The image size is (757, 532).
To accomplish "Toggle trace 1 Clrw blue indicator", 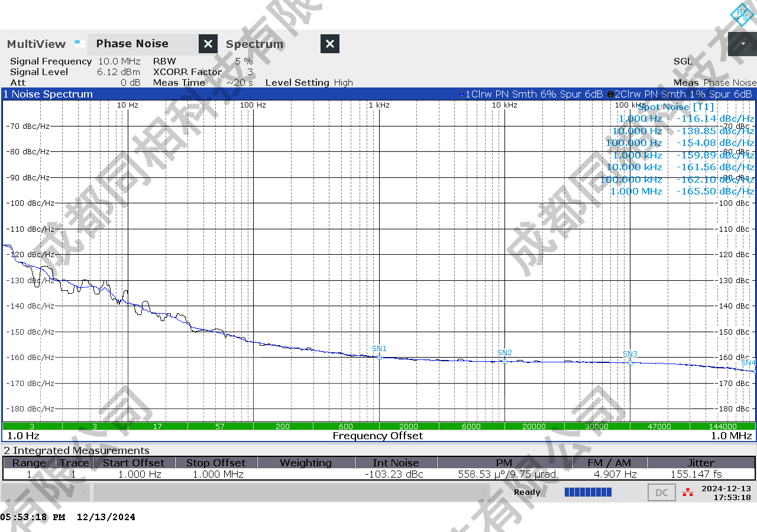I will 461,95.
